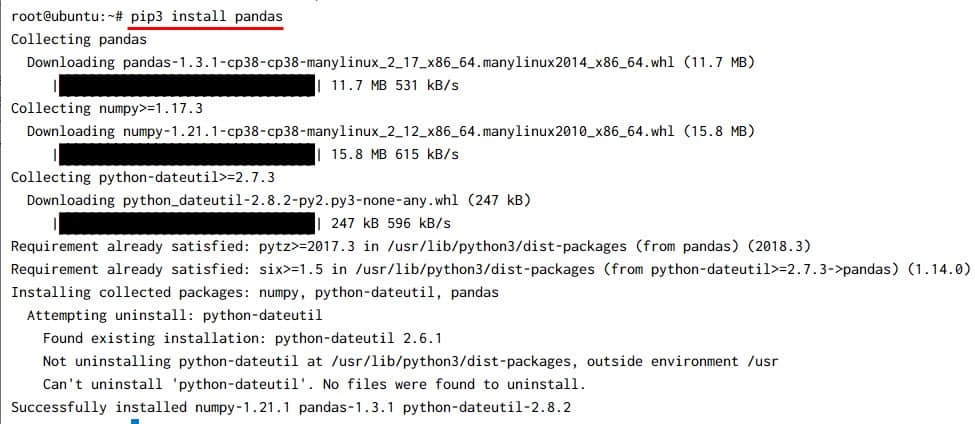975x424 pixels.
Task: Click the "Found existing installation" line
Action: pos(242,338)
